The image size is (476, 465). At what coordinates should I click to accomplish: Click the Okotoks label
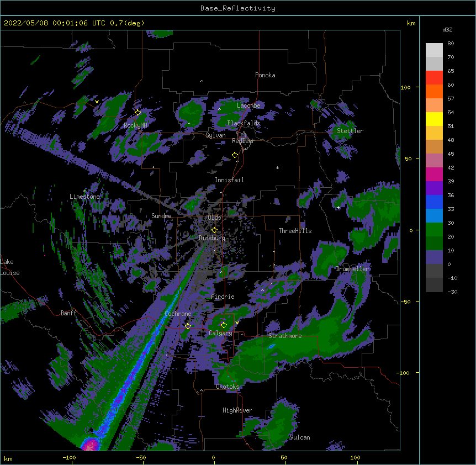[228, 387]
